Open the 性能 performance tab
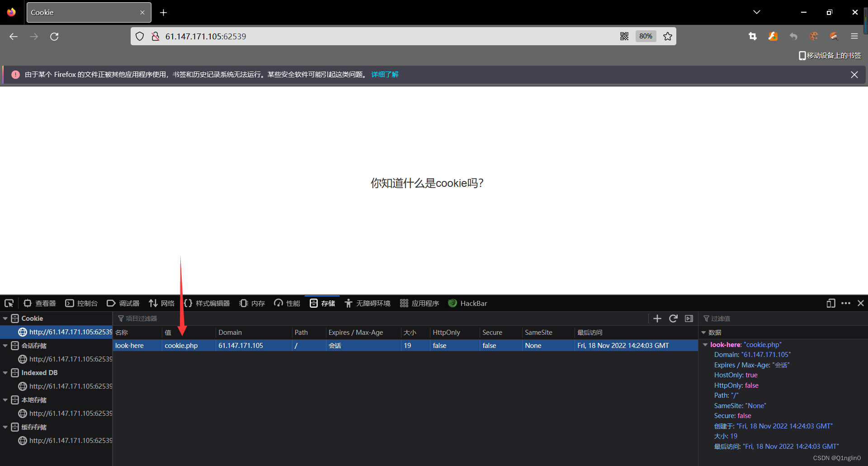The image size is (868, 466). 287,304
